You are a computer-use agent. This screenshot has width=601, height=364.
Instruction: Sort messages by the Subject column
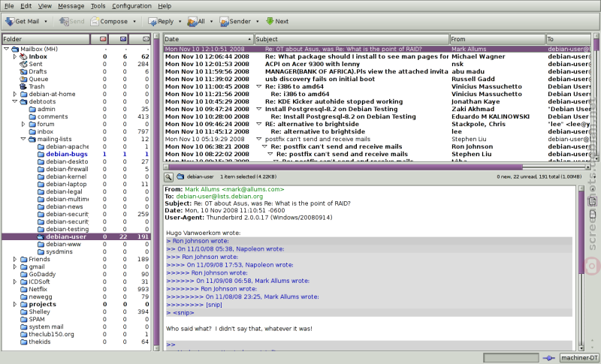coord(352,39)
